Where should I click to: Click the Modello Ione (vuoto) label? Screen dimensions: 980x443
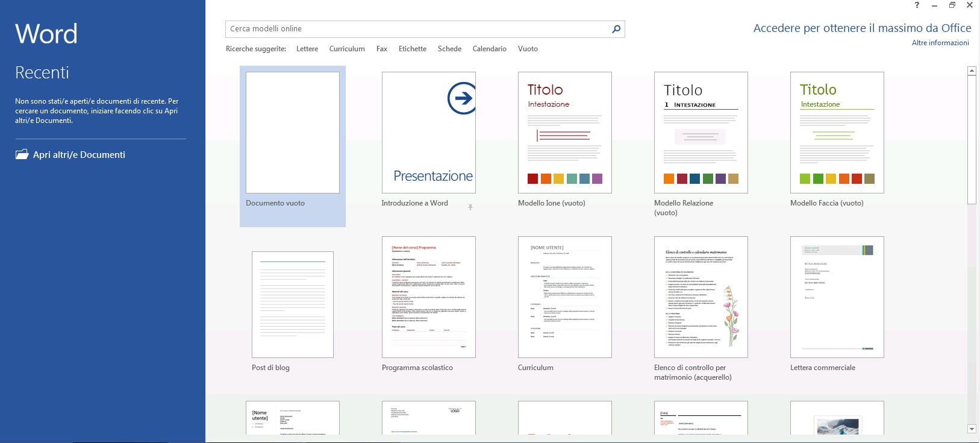coord(552,203)
